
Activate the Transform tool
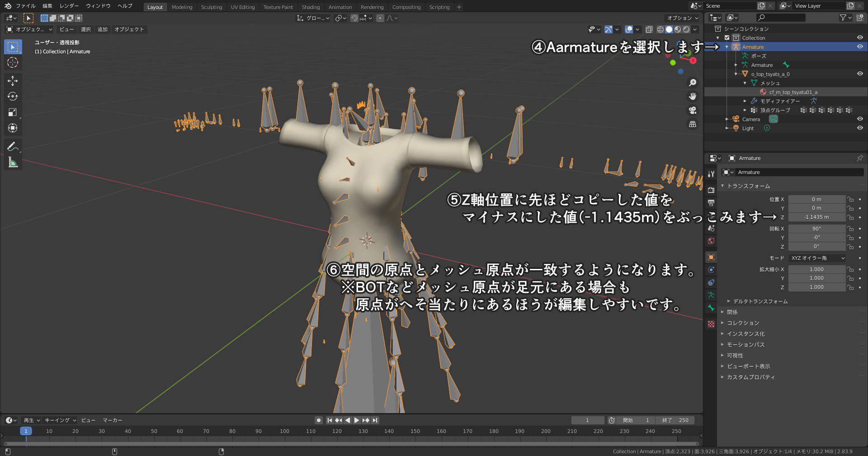coord(13,128)
